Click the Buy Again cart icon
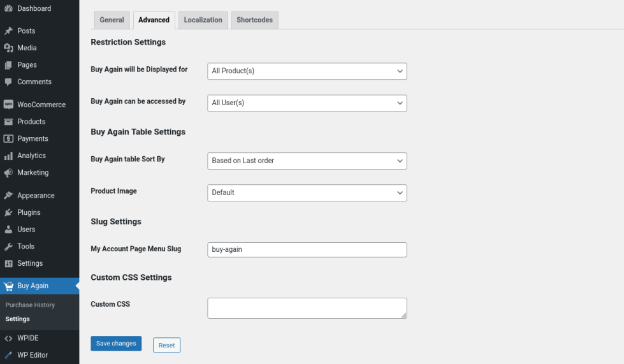The width and height of the screenshot is (624, 364). click(8, 286)
